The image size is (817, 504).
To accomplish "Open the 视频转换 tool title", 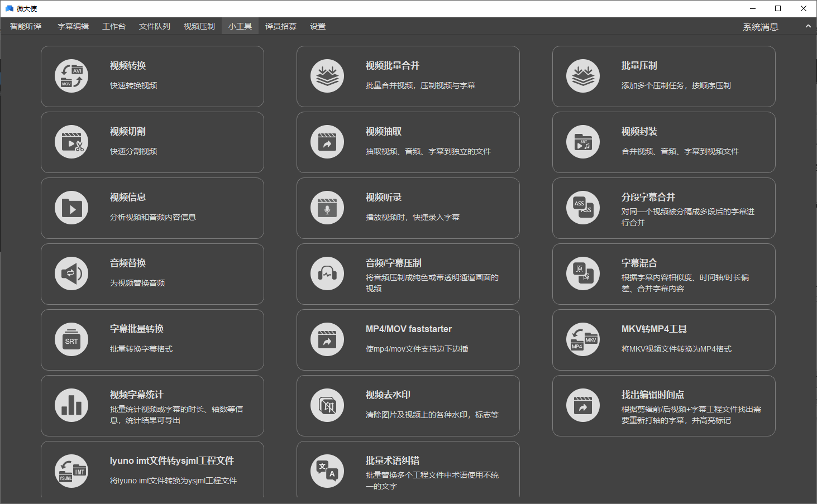I will (x=128, y=66).
